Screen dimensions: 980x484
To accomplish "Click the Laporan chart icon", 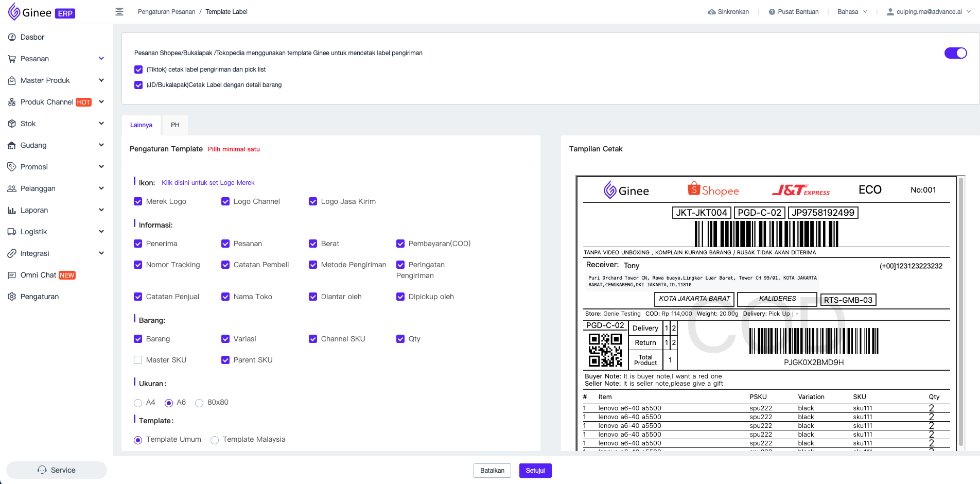I will tap(12, 210).
